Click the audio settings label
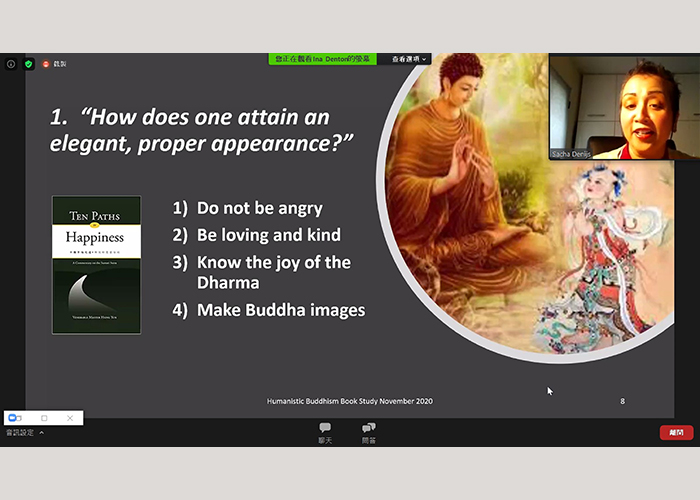The image size is (700, 500). click(20, 433)
